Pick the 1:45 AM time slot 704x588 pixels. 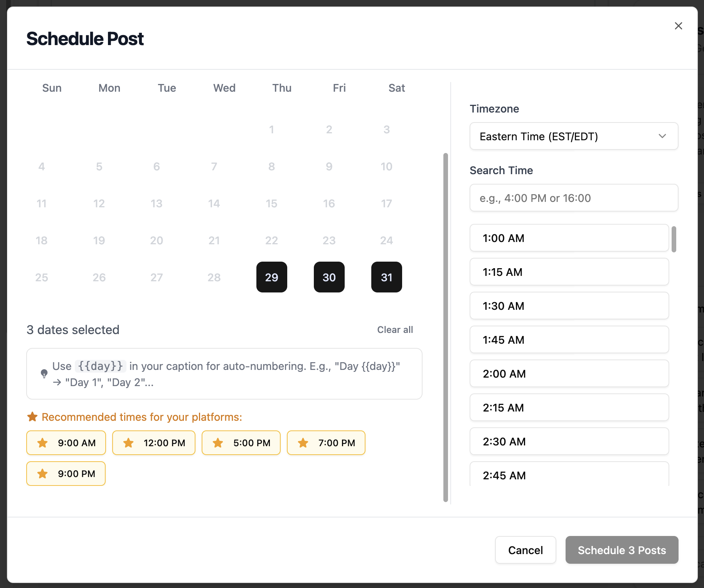[x=569, y=340]
